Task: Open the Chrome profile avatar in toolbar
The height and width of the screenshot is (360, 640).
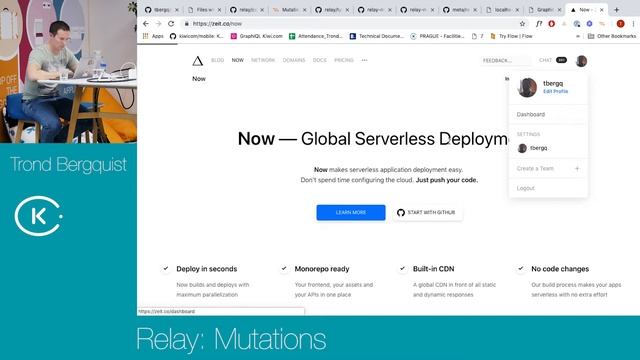Action: [x=620, y=24]
